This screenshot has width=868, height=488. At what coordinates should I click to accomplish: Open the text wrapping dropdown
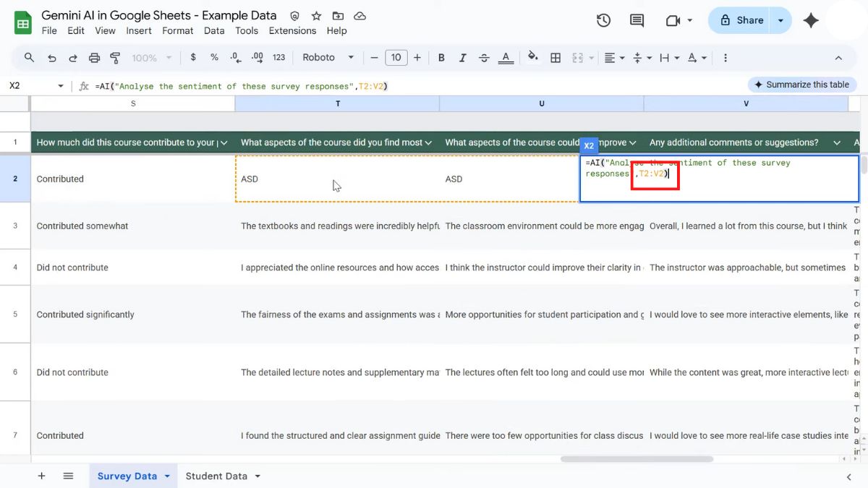tap(668, 58)
